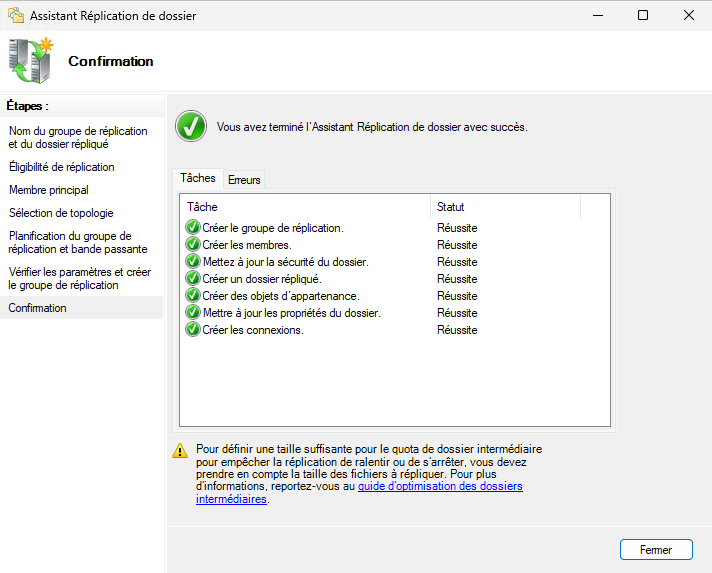The image size is (712, 573).
Task: Click the green checkmark beside 'Créer le groupe de réplication'
Action: coord(193,228)
